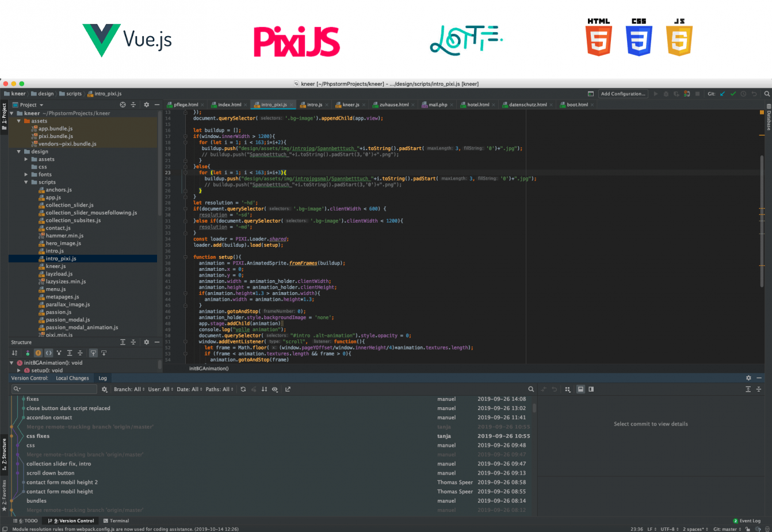This screenshot has width=772, height=532.
Task: Show Git history clock icon
Action: point(743,94)
